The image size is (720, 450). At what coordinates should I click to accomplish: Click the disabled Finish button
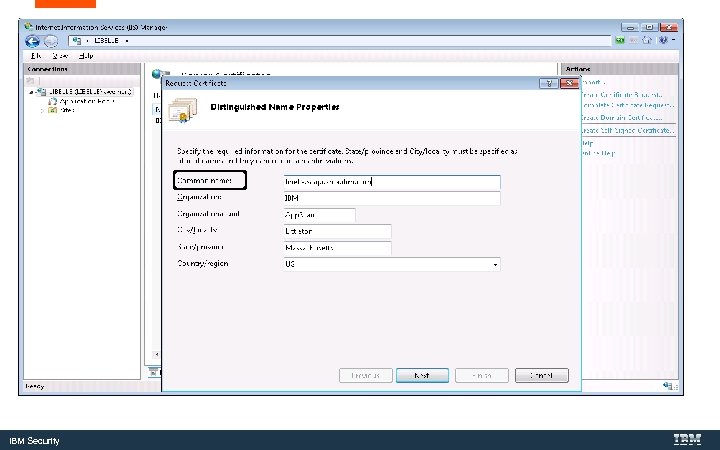pyautogui.click(x=482, y=375)
